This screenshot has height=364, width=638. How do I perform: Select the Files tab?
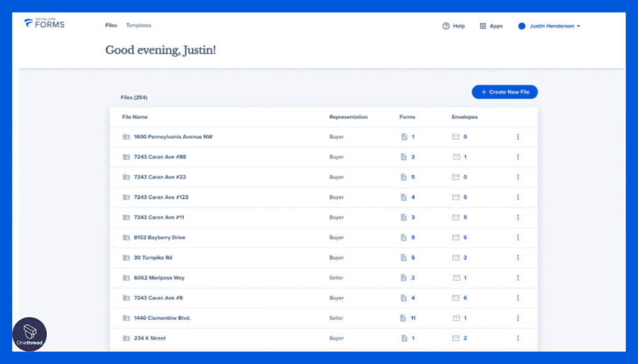tap(111, 25)
